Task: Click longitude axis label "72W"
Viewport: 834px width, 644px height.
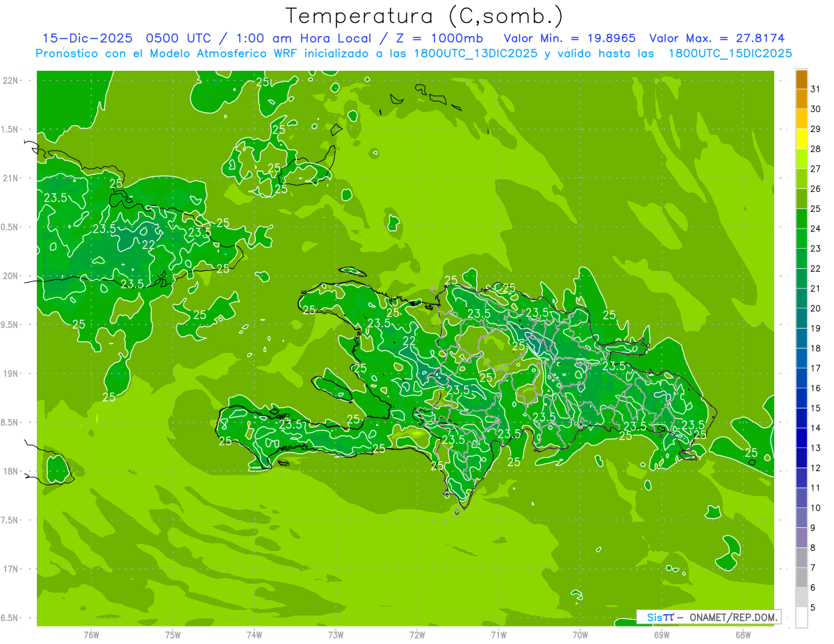Action: 417,634
